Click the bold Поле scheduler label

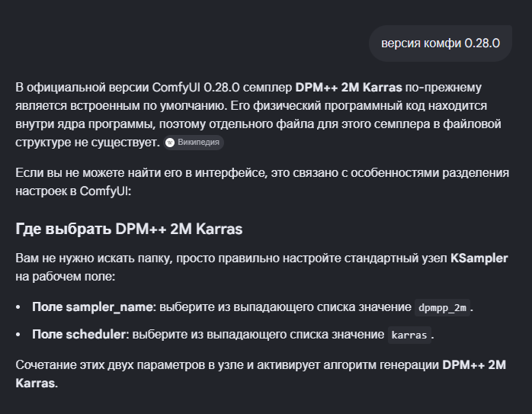[x=79, y=334]
